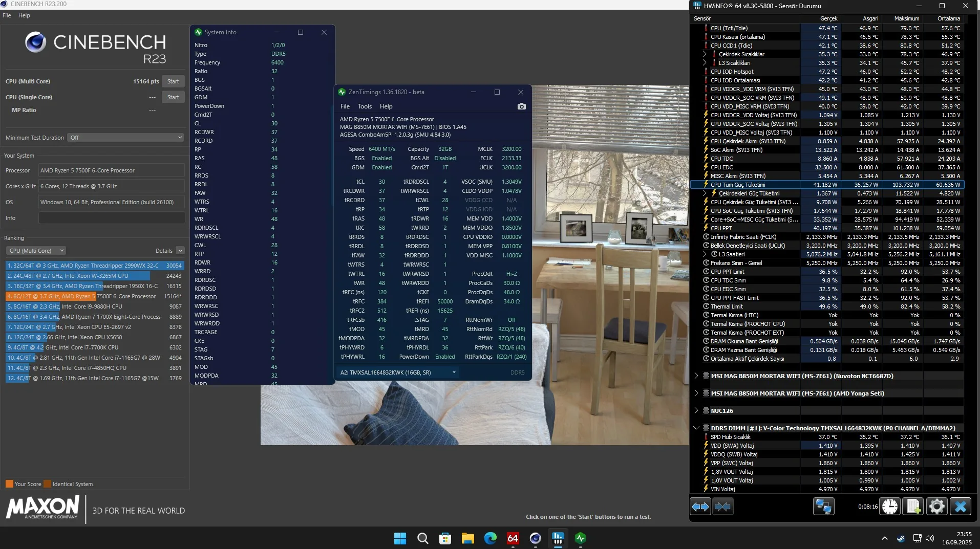Switch to Cinebench on the taskbar

[535, 538]
